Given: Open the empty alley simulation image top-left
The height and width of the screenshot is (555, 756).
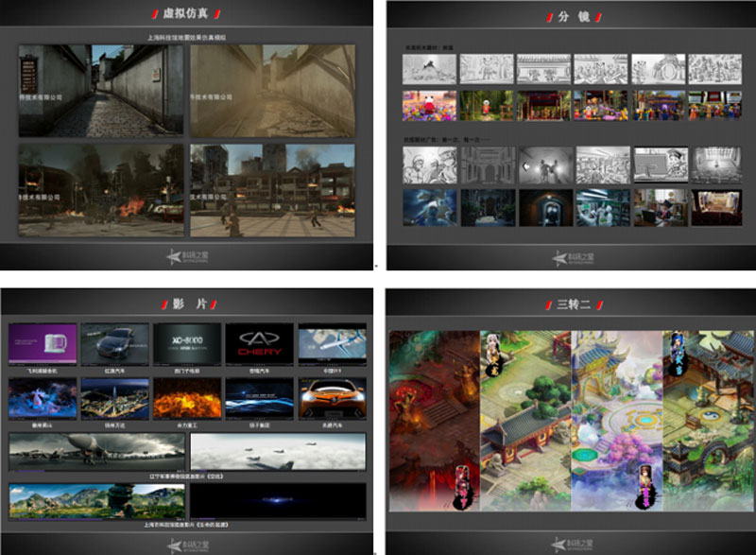Looking at the screenshot, I should (101, 91).
